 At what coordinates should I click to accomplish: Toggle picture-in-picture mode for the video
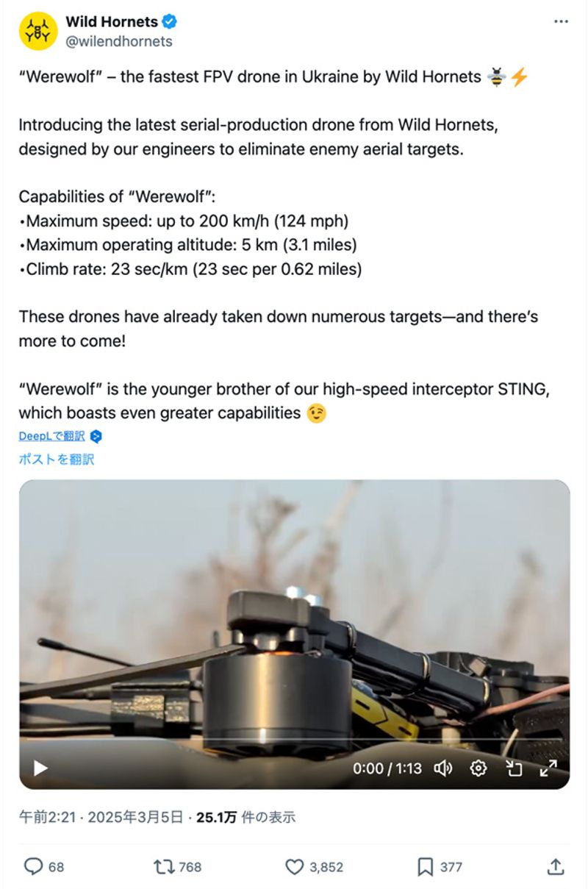pos(513,768)
